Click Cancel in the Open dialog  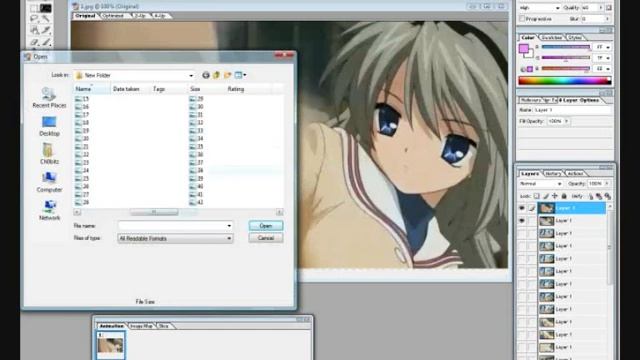[266, 238]
